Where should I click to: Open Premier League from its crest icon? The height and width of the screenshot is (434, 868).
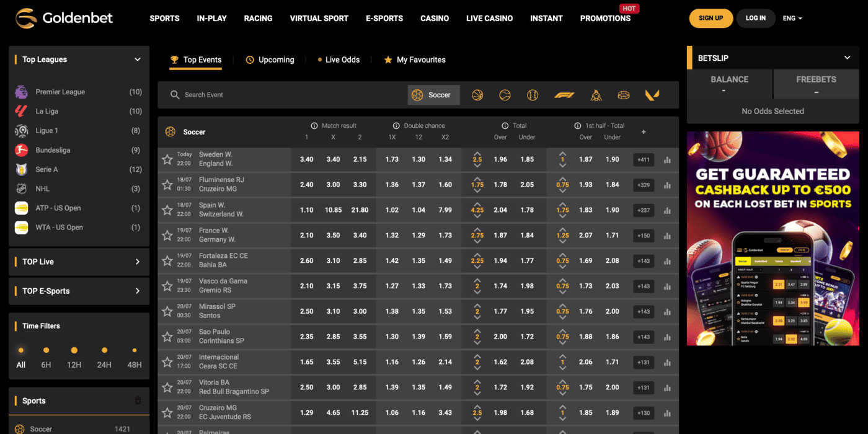(x=22, y=92)
